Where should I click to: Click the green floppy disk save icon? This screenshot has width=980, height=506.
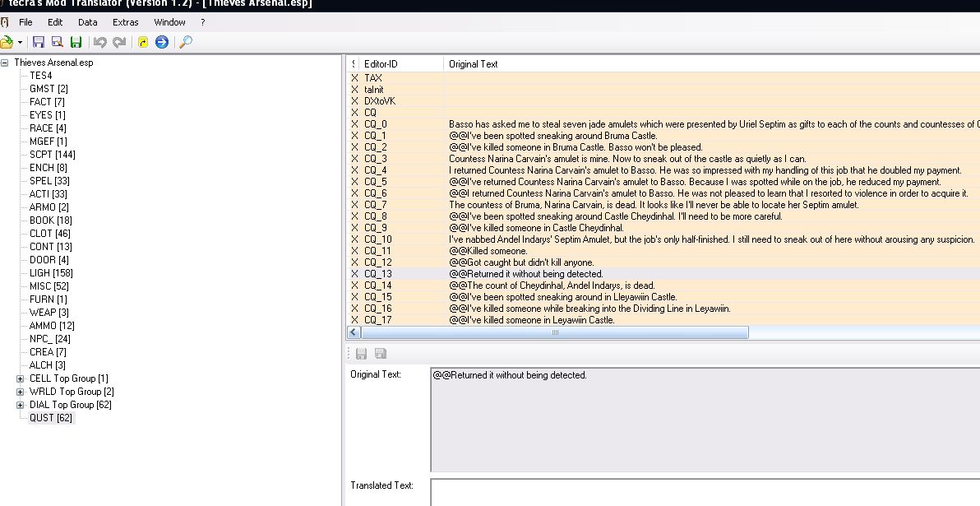(76, 42)
